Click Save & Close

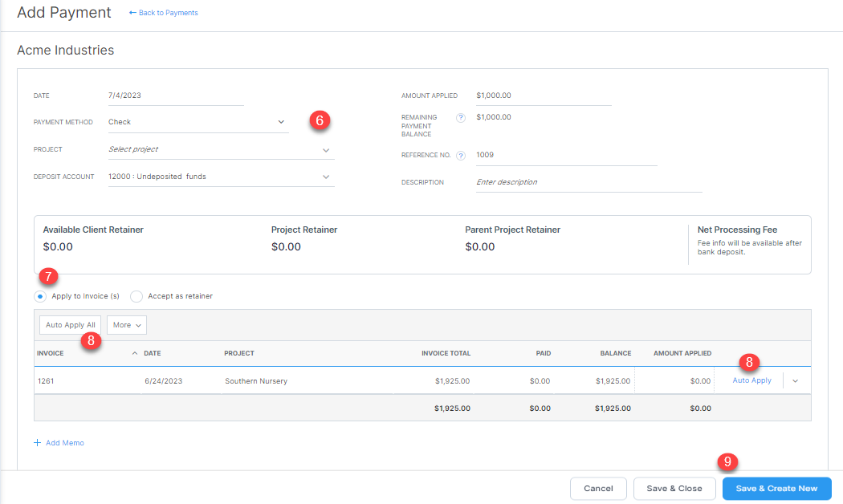click(674, 489)
